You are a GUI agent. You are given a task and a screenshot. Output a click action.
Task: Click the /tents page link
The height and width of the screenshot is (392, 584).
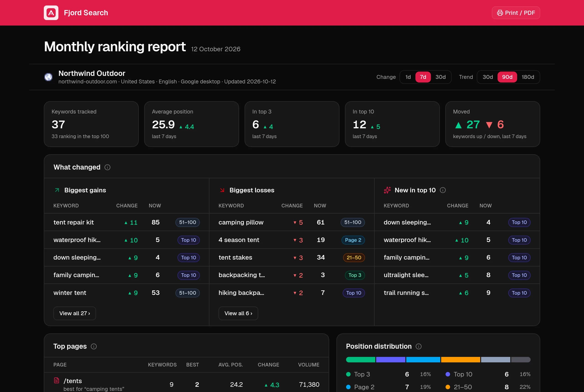tap(73, 381)
